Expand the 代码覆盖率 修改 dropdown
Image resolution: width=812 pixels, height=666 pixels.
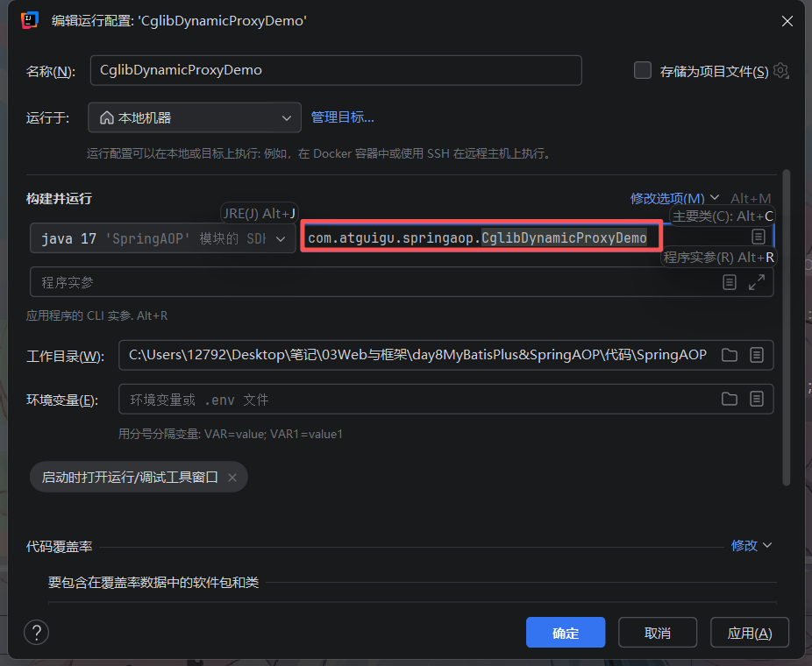pyautogui.click(x=751, y=545)
